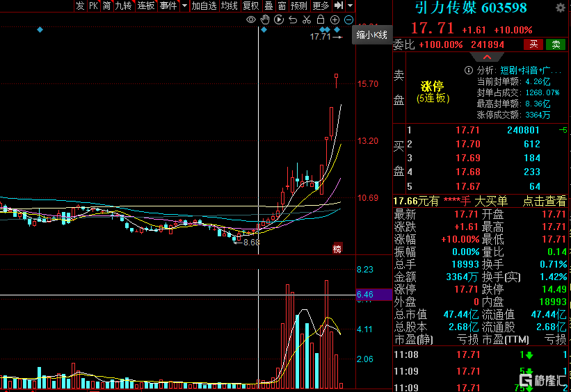This screenshot has height=392, width=571.
Task: Click the 最高封单额 8.36亿 line
Action: coord(514,104)
